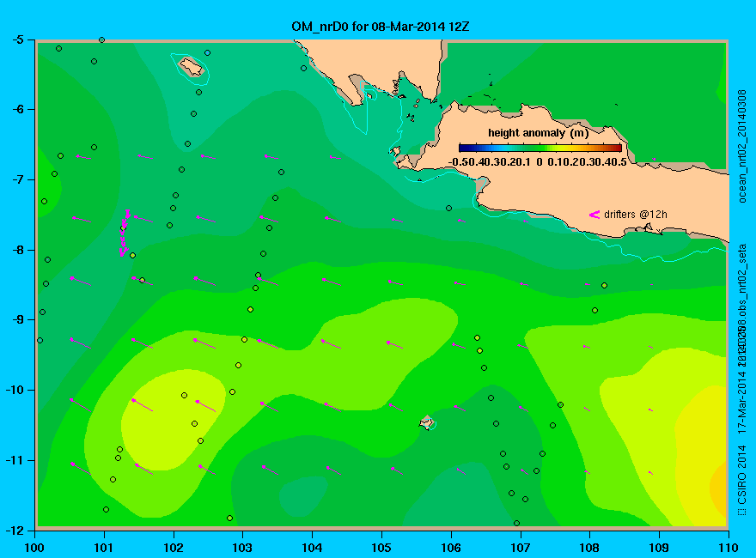Screen dimensions: 756x558
Task: Click the "102" longitude tick label
Action: point(173,548)
